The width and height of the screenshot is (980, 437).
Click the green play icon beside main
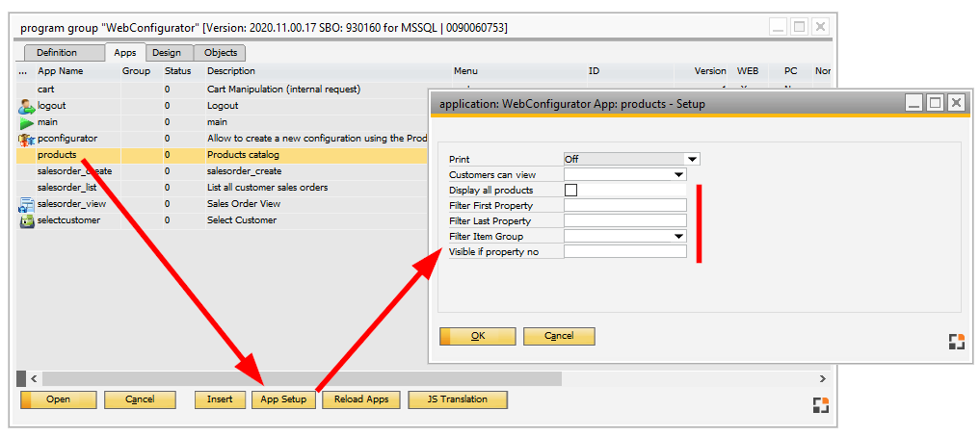point(26,122)
